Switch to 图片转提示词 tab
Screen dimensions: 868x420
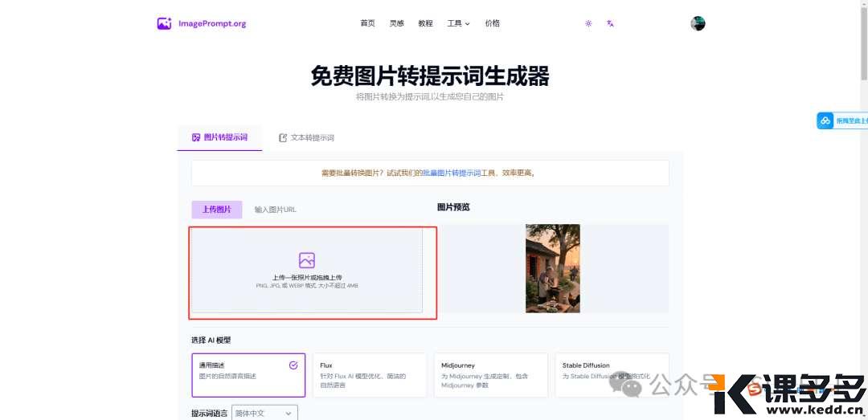(219, 137)
